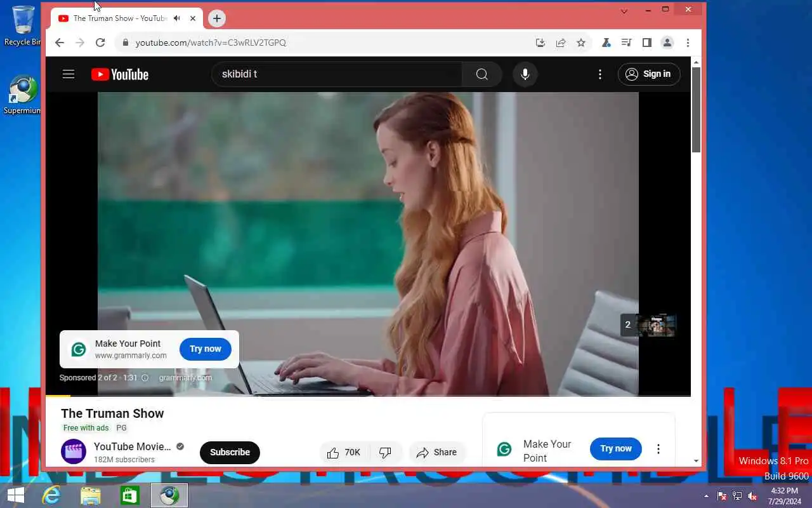Go to YouTube home via logo
Image resolution: width=812 pixels, height=508 pixels.
click(x=120, y=74)
